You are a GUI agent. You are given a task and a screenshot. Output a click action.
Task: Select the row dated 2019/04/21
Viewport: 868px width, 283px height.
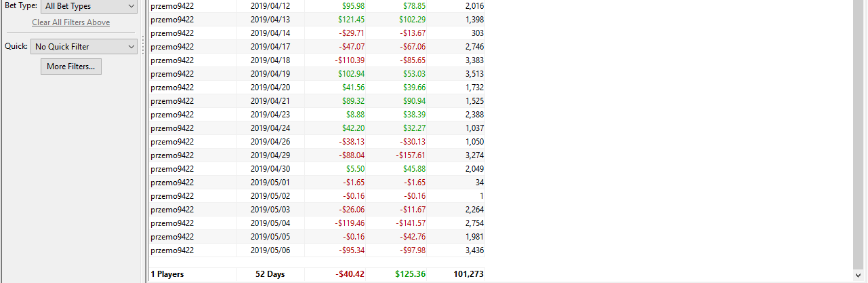(x=317, y=101)
